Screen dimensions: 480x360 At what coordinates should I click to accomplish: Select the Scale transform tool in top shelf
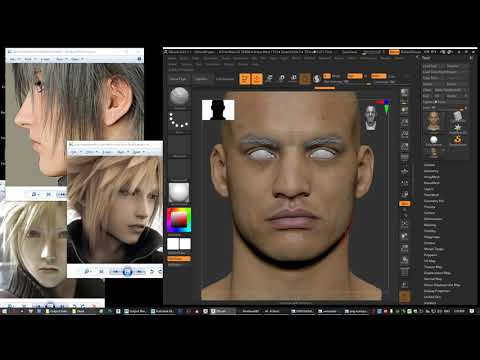(x=282, y=79)
